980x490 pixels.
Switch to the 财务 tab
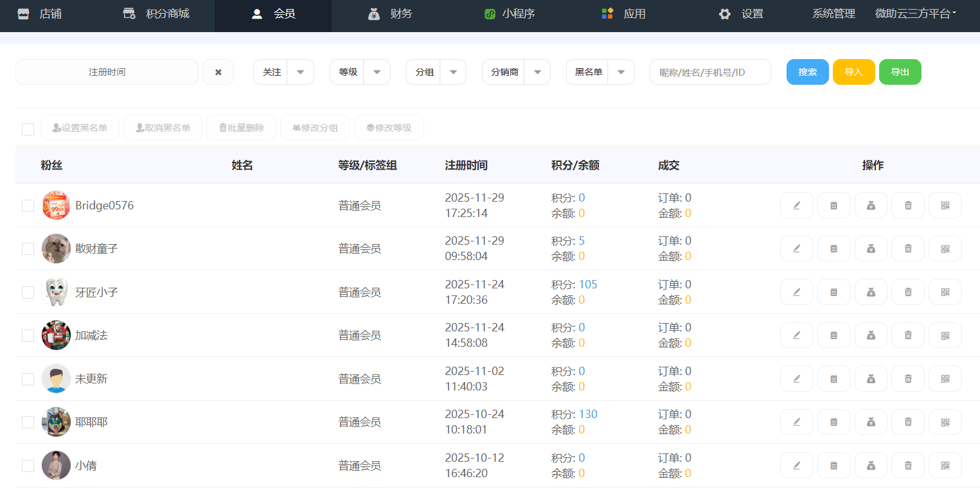[x=390, y=13]
